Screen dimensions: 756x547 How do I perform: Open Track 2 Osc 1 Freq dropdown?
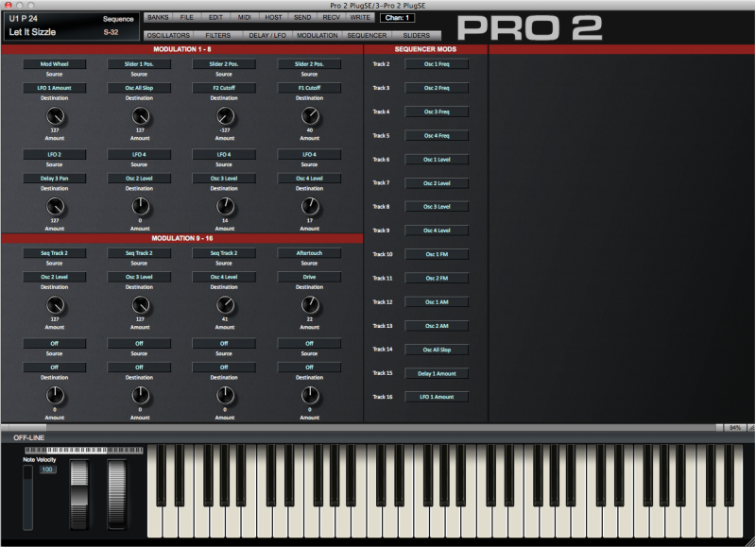pos(437,64)
